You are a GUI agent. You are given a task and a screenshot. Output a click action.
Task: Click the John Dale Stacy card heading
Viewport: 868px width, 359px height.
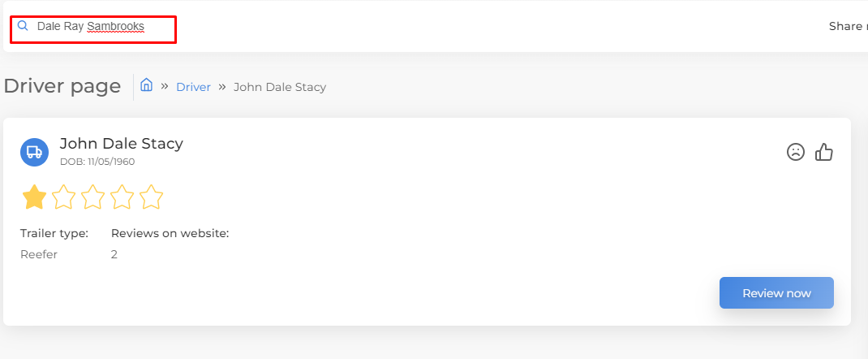tap(121, 144)
